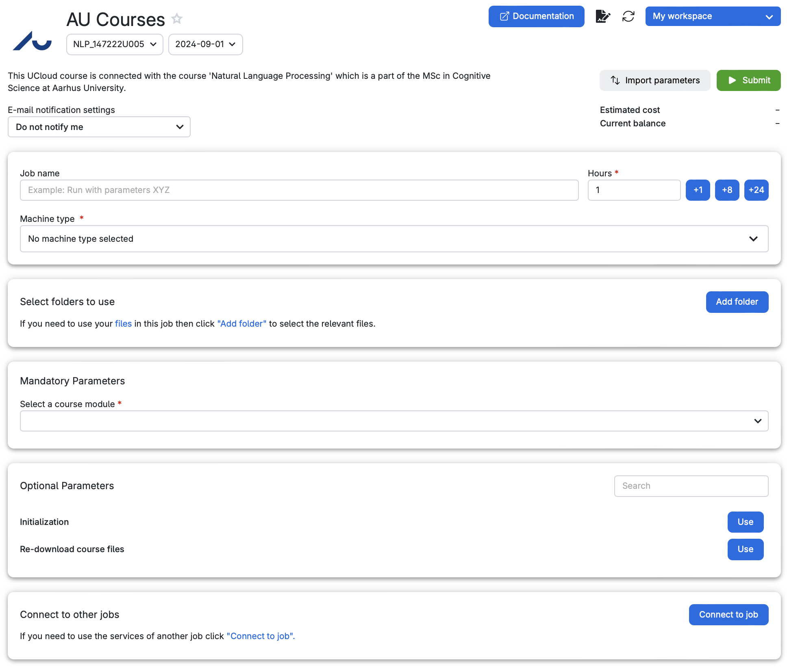
Task: Click the edit-document icon beside Documentation
Action: coord(602,16)
